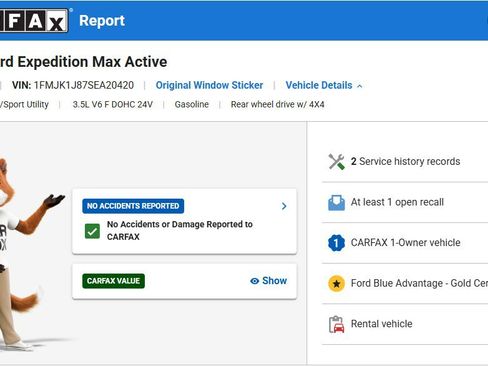The image size is (488, 366).
Task: Open the 2 Service history records row
Action: coord(405,162)
